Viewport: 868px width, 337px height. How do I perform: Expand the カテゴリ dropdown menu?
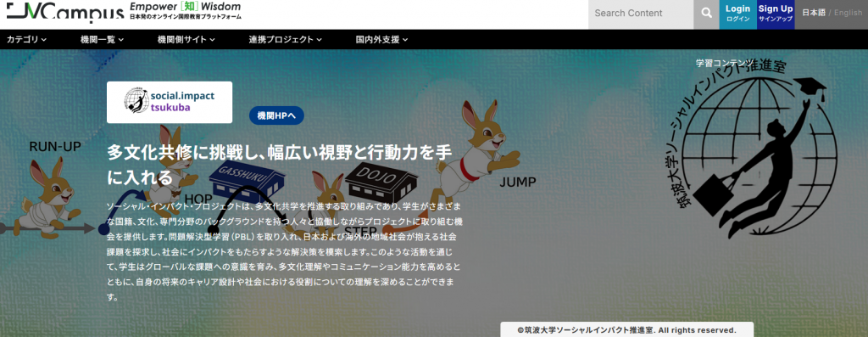(x=26, y=39)
